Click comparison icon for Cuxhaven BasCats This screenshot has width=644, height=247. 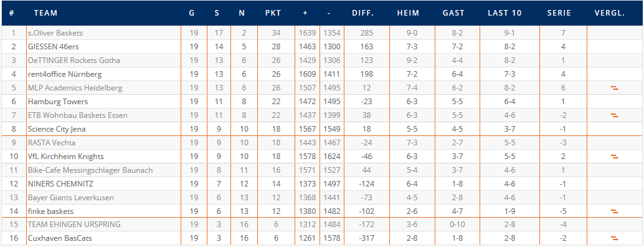[x=615, y=238]
